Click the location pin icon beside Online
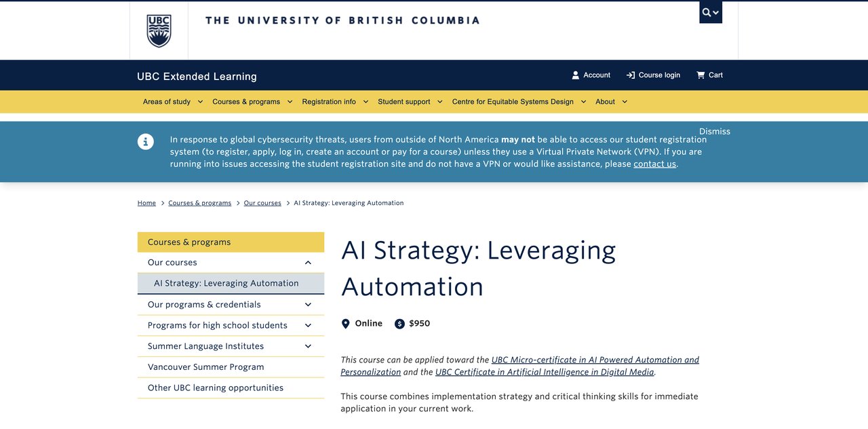The image size is (868, 429). (345, 324)
